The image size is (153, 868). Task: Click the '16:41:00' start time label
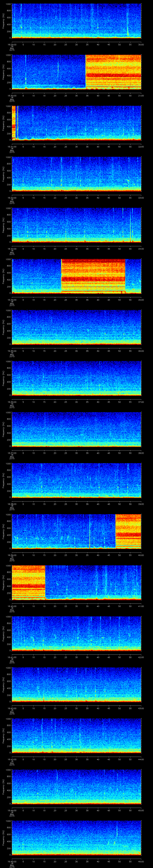[x=12, y=657]
